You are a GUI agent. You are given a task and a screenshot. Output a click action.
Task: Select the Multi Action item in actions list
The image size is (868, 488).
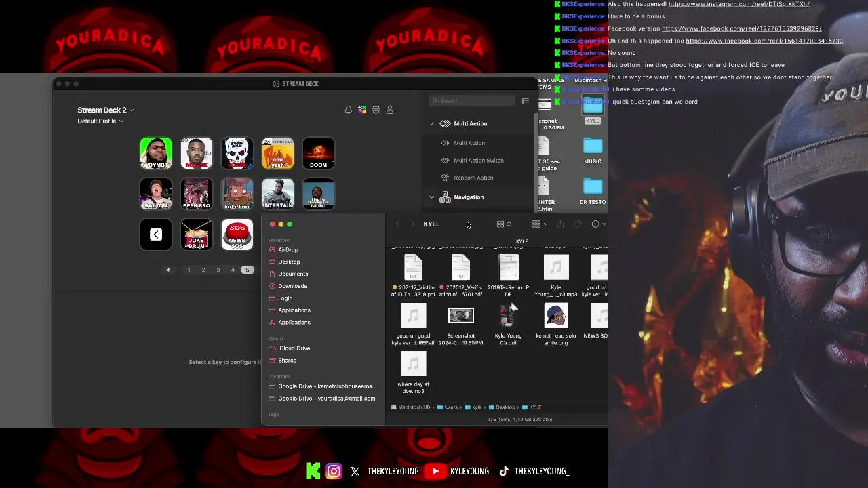pos(469,143)
